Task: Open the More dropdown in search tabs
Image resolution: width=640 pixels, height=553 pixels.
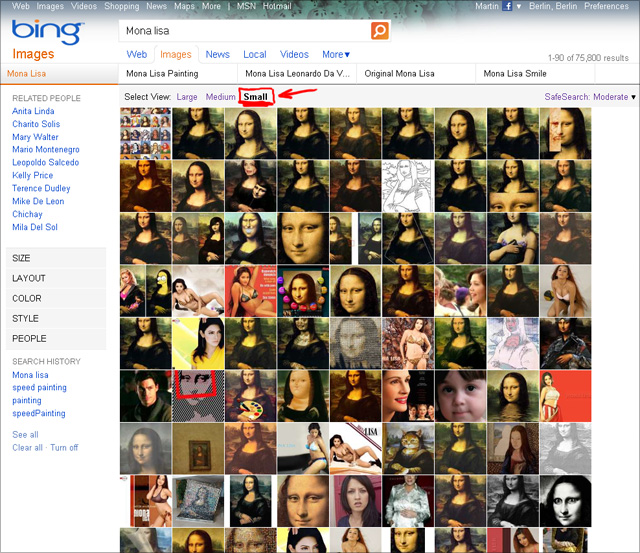Action: tap(336, 54)
